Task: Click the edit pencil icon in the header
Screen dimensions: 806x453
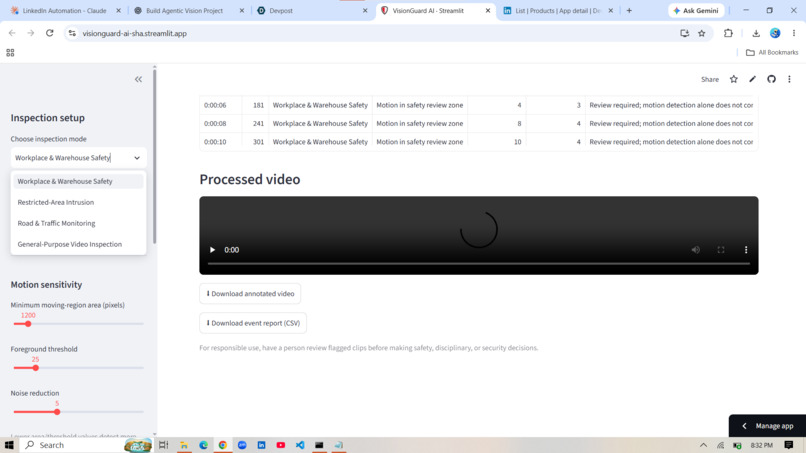Action: point(753,79)
